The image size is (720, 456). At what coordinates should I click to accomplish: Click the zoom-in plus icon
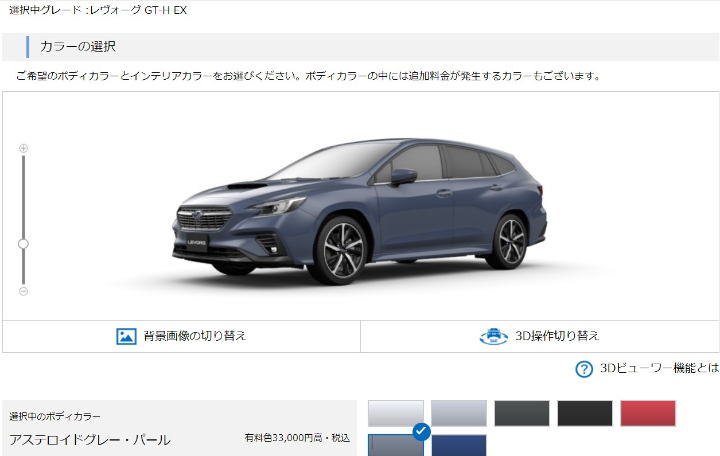pos(23,148)
